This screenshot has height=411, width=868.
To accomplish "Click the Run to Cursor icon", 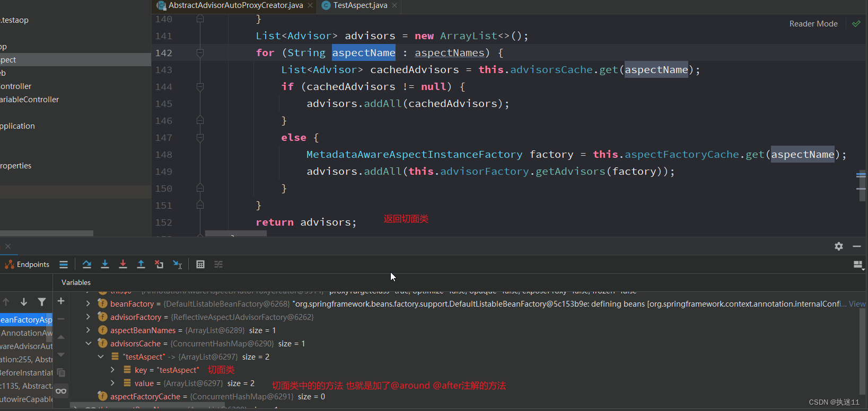I will tap(178, 264).
